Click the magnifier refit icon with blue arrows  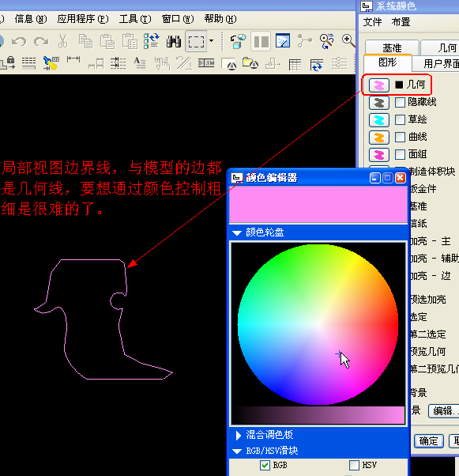point(327,41)
